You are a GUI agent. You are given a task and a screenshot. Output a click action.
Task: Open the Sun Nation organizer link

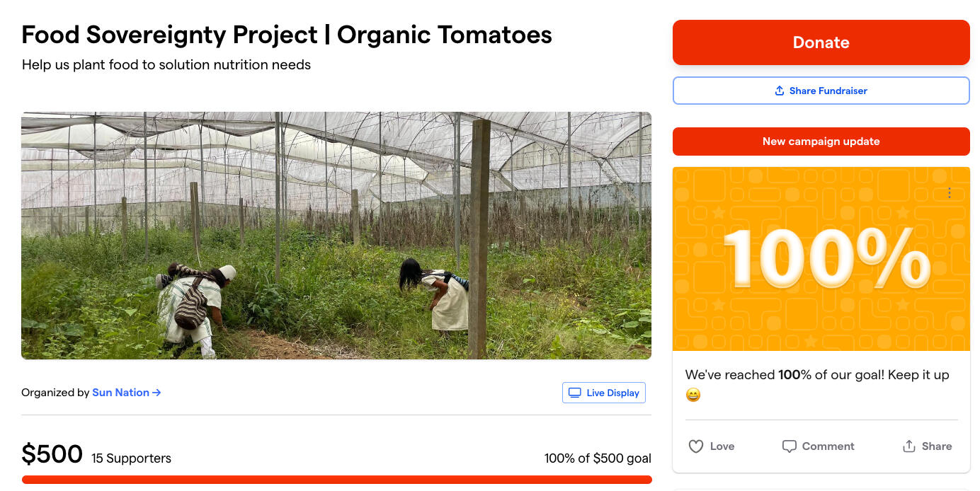(x=120, y=393)
